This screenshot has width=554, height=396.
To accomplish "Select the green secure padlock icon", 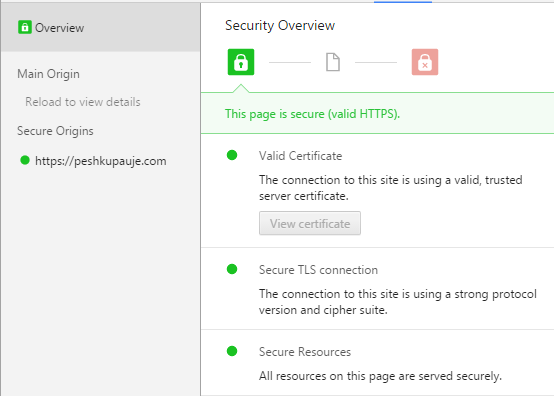I will 241,62.
